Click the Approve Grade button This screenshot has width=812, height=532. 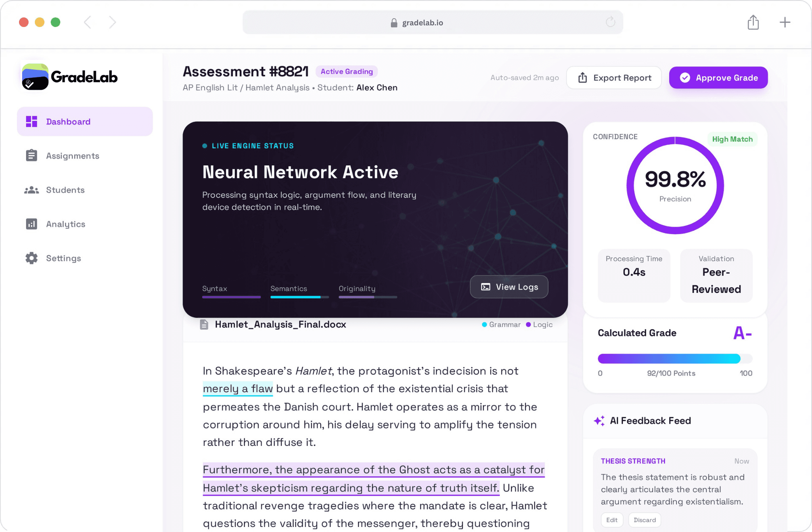pos(718,78)
